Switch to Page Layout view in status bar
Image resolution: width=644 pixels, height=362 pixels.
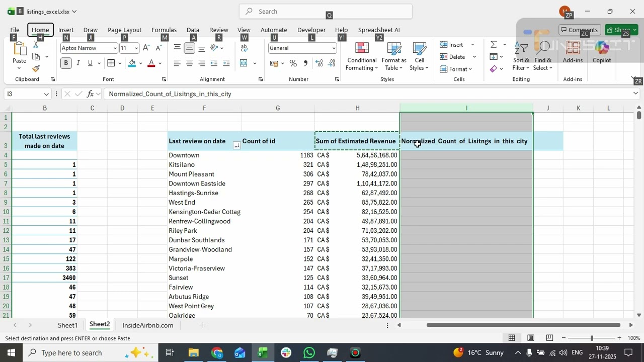pyautogui.click(x=531, y=338)
